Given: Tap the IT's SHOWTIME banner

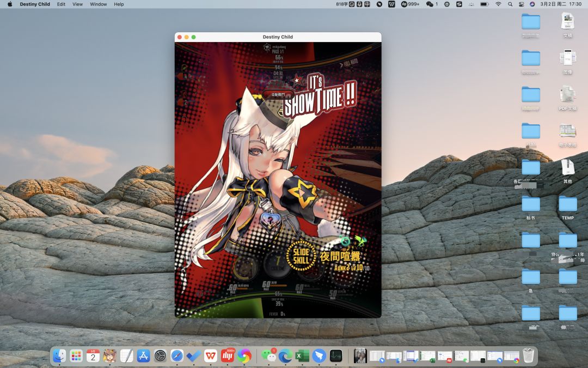Looking at the screenshot, I should click(320, 95).
